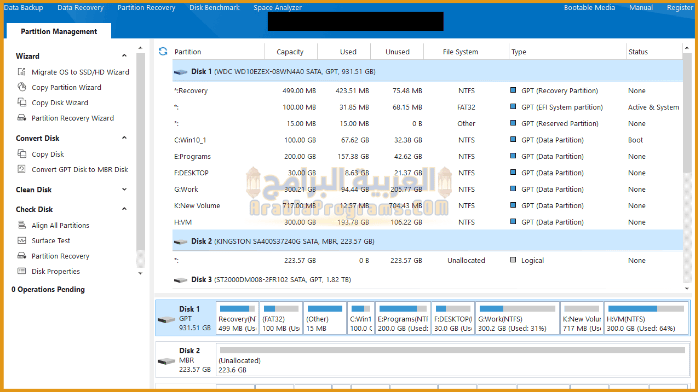Click sidebar scroll up arrow

click(x=140, y=48)
